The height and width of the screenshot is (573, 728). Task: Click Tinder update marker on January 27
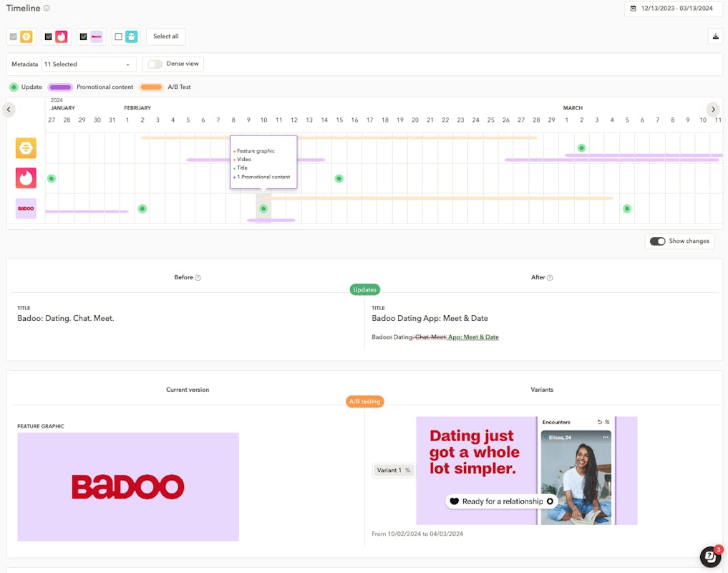pyautogui.click(x=52, y=178)
